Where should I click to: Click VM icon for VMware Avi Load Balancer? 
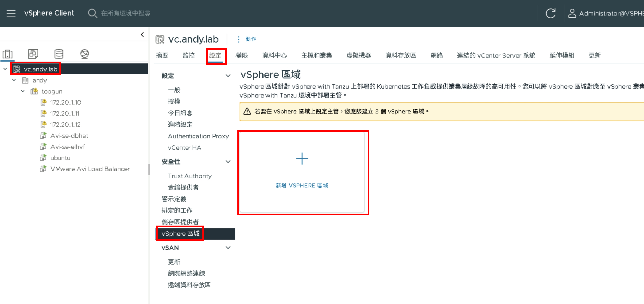pyautogui.click(x=43, y=169)
